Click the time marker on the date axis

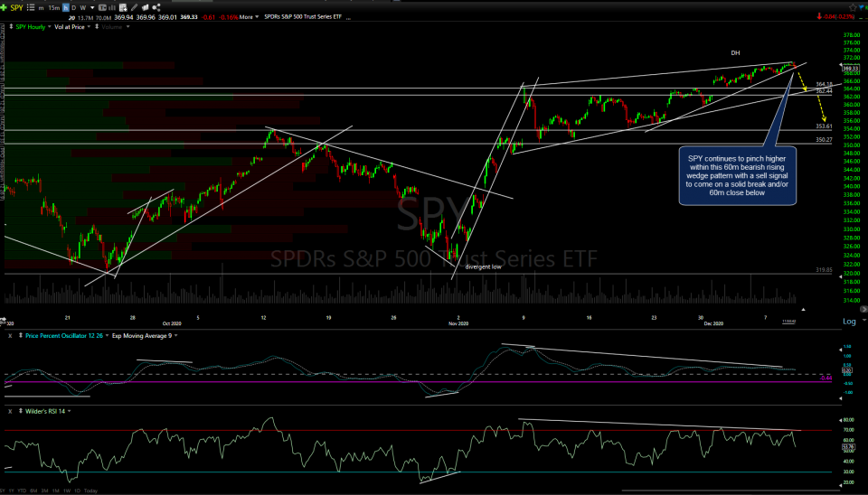point(788,322)
